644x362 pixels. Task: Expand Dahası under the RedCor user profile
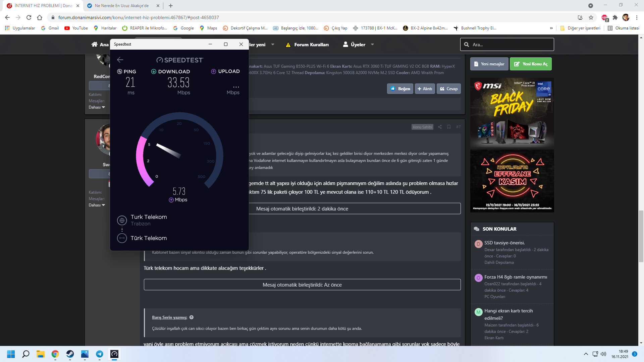tap(97, 107)
